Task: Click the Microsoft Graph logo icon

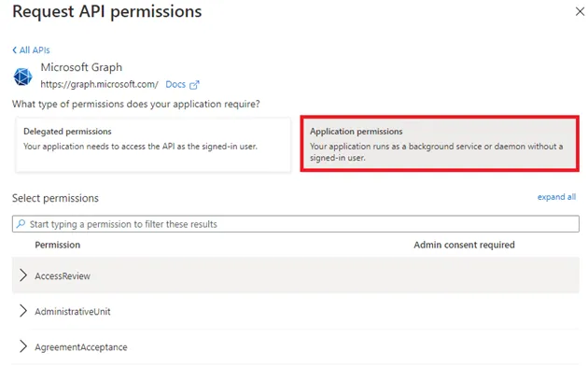Action: [23, 77]
